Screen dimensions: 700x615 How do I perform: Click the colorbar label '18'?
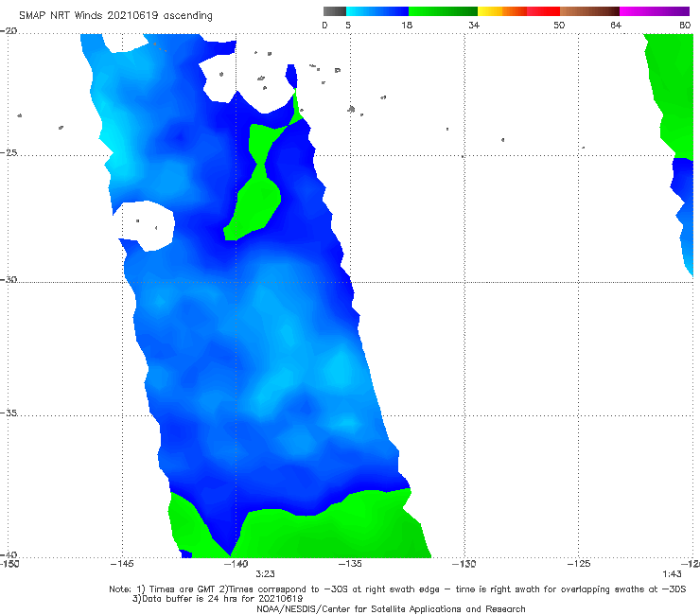(407, 26)
